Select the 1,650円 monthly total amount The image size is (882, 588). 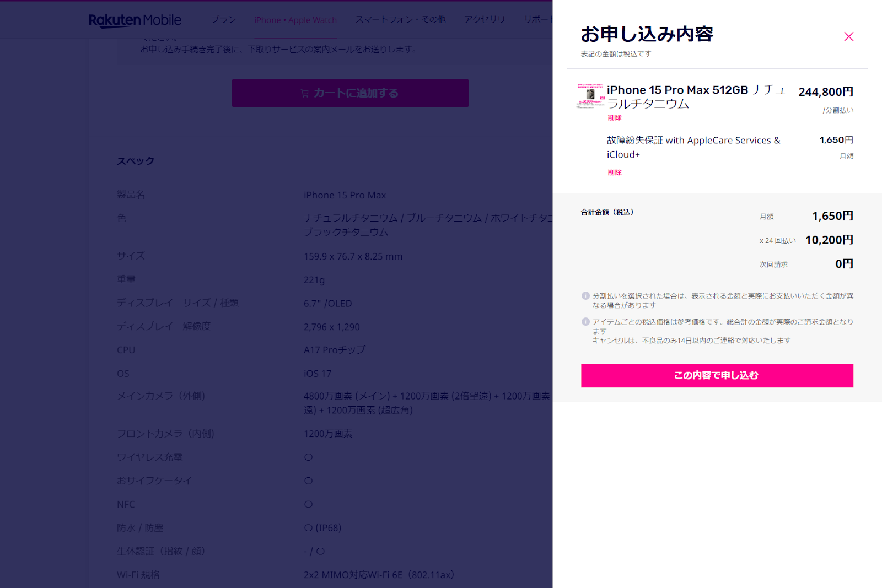click(832, 216)
